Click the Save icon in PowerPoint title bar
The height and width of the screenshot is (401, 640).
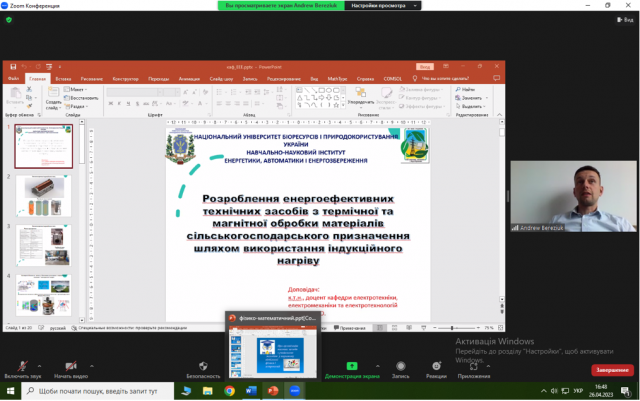point(13,67)
